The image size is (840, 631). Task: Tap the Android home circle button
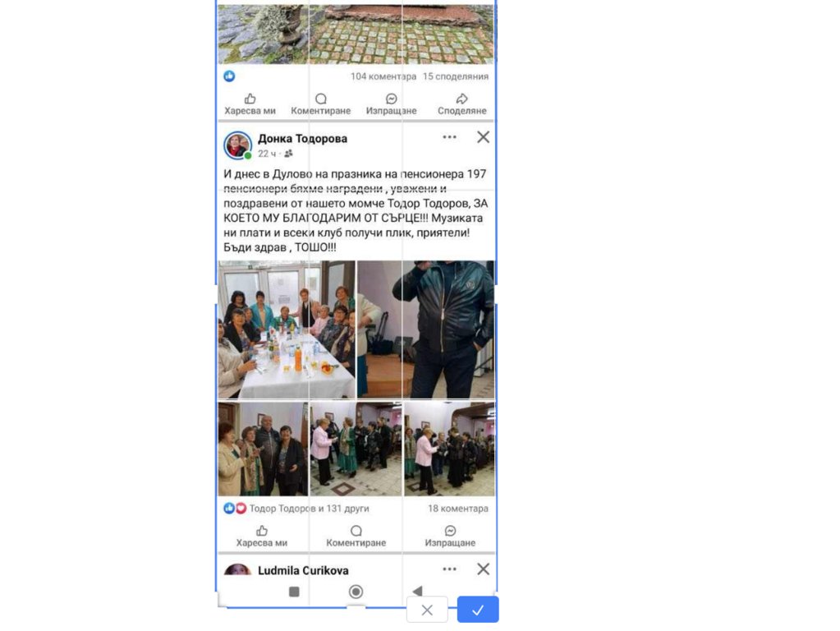click(x=356, y=592)
